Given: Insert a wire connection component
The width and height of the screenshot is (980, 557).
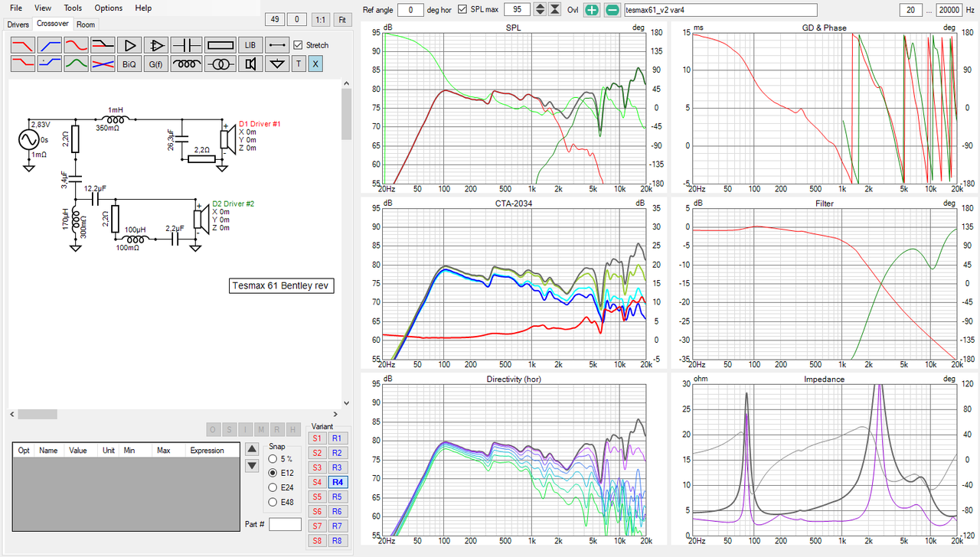Looking at the screenshot, I should [x=277, y=45].
